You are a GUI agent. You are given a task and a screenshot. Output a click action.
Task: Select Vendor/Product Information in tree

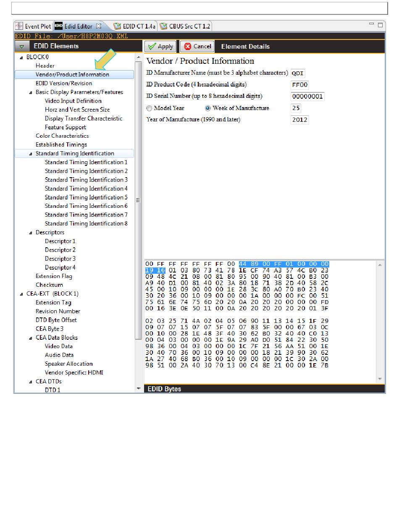point(72,75)
